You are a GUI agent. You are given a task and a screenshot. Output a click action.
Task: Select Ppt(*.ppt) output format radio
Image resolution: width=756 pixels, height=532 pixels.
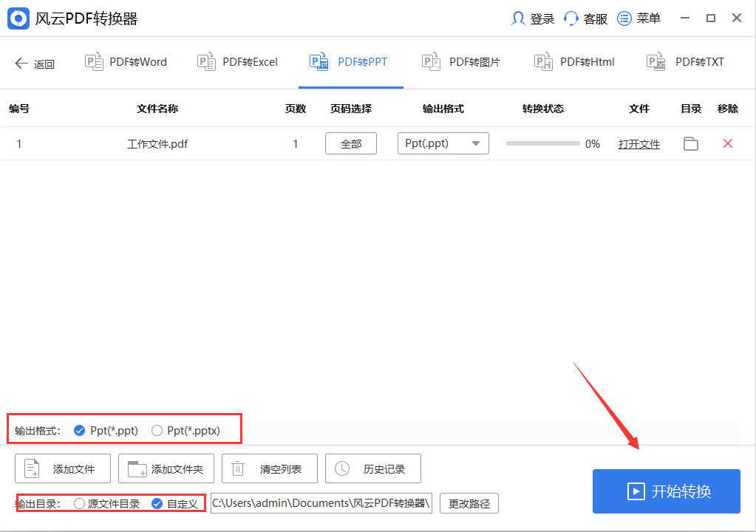point(80,430)
